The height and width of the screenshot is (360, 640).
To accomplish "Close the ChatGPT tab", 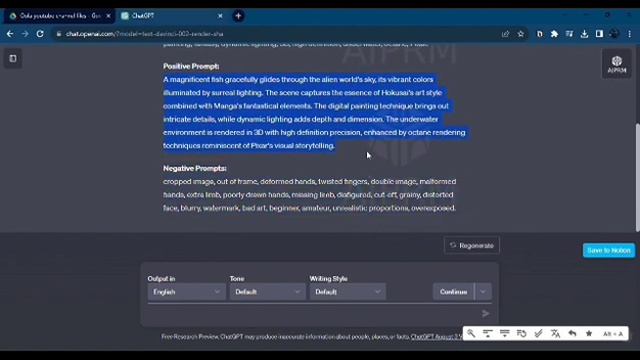I will [220, 16].
